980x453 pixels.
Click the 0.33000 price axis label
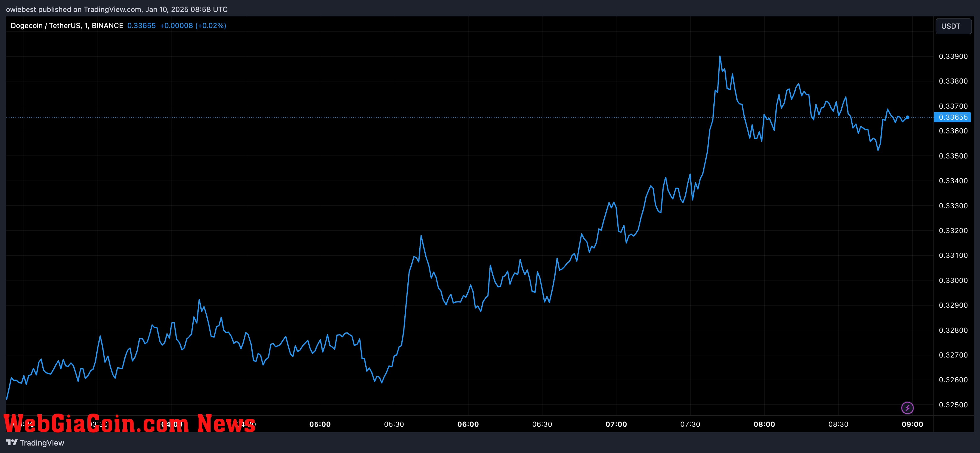953,281
